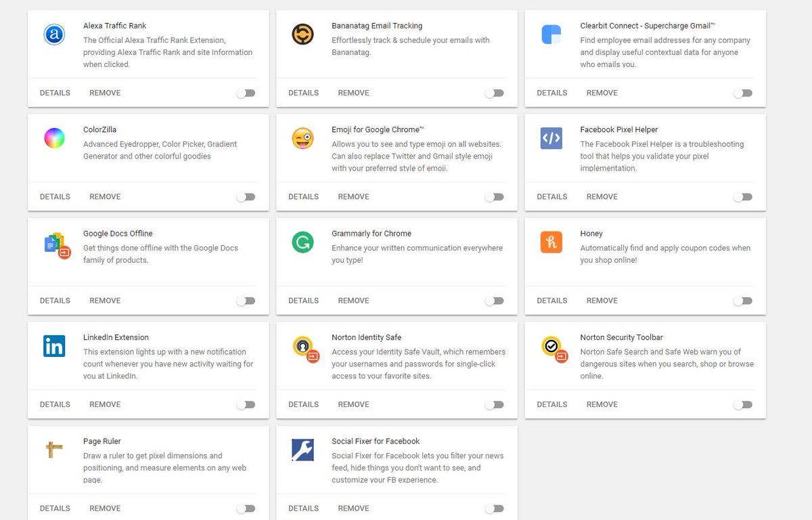Remove the ColorZilla extension
Viewport: 812px width, 520px height.
(105, 196)
